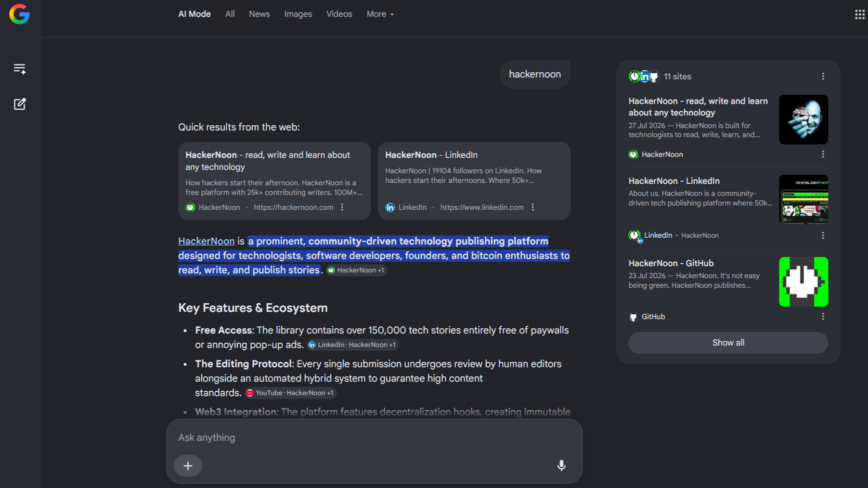This screenshot has width=868, height=488.
Task: Open options menu on linkedin.com quick result
Action: coord(532,207)
